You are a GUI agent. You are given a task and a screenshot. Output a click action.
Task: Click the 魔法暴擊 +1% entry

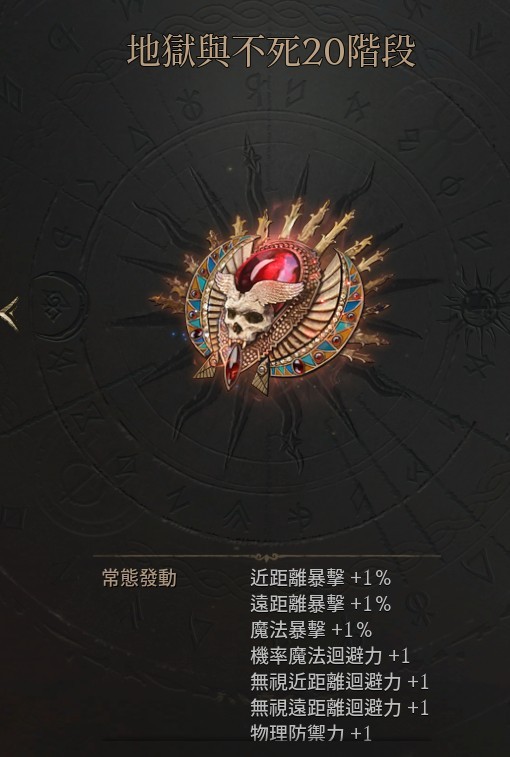[312, 630]
